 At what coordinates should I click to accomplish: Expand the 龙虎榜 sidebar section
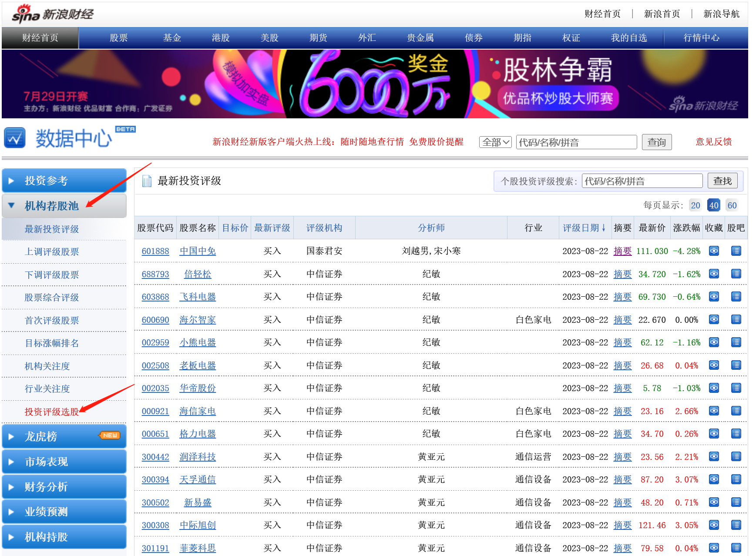click(x=64, y=436)
